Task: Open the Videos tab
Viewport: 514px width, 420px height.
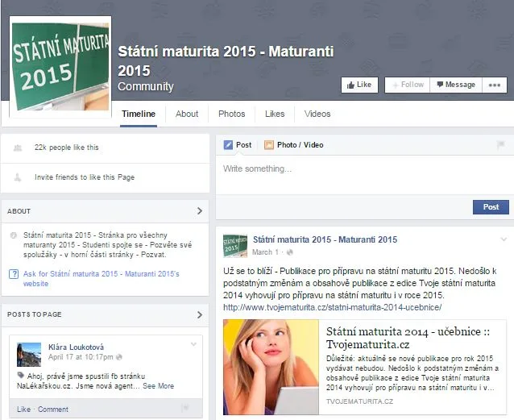Action: pyautogui.click(x=317, y=114)
